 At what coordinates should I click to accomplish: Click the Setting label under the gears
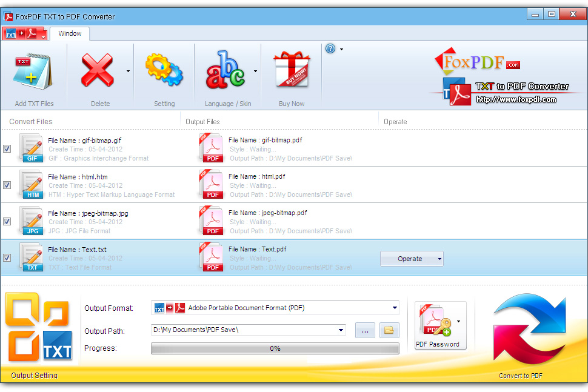164,104
